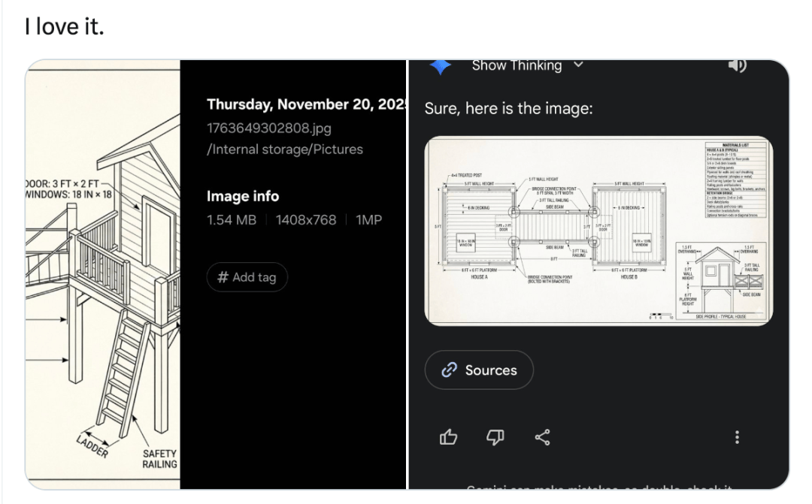Screen dimensions: 812x504
Task: Select the 1763649302808.jpg file name
Action: click(x=269, y=128)
